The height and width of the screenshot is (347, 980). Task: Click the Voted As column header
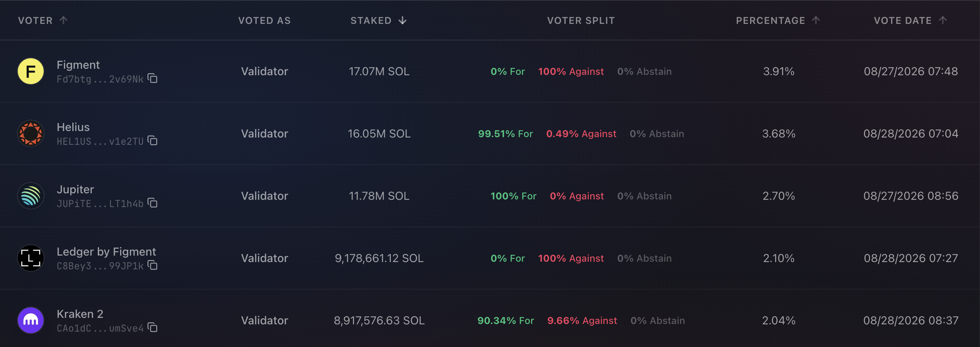[x=264, y=21]
